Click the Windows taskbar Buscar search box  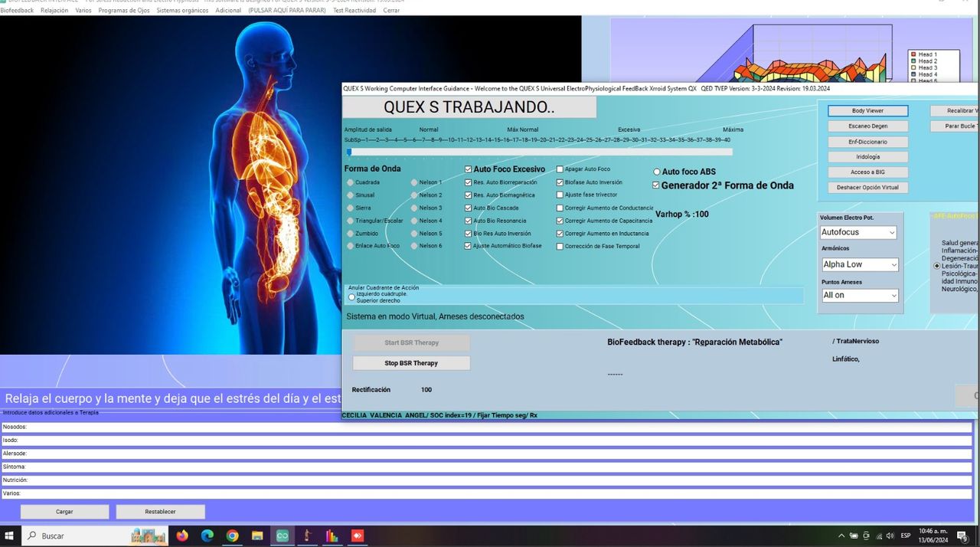pyautogui.click(x=95, y=536)
